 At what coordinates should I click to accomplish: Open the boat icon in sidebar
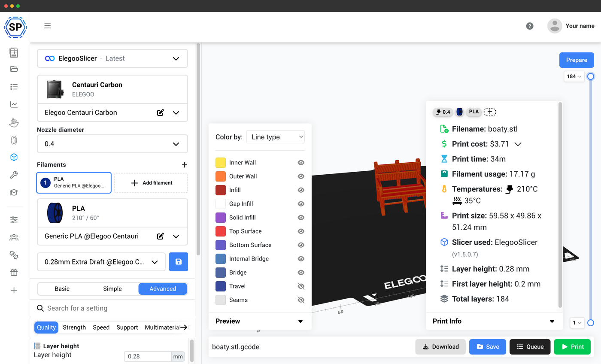point(14,122)
